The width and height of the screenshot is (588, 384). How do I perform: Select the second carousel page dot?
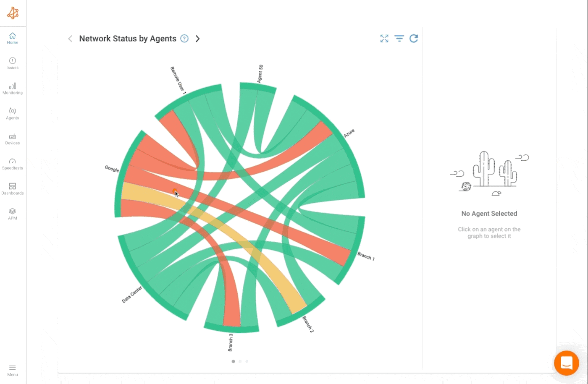(x=240, y=361)
